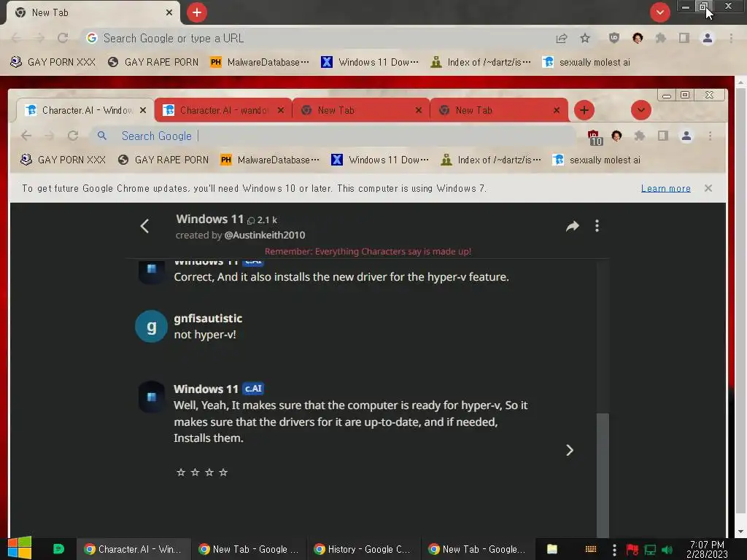Viewport: 747px width, 560px height.
Task: Open MalwareDatabase bookmark in front window
Action: pos(270,160)
